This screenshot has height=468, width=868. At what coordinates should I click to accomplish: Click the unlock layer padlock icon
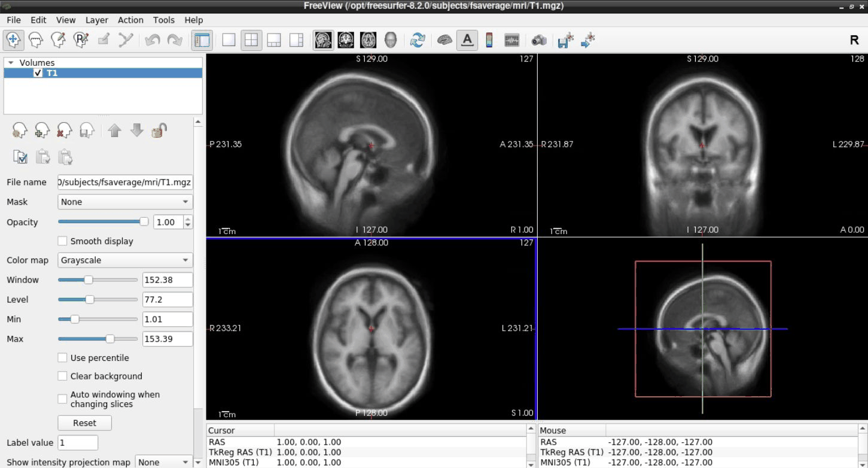click(x=159, y=130)
